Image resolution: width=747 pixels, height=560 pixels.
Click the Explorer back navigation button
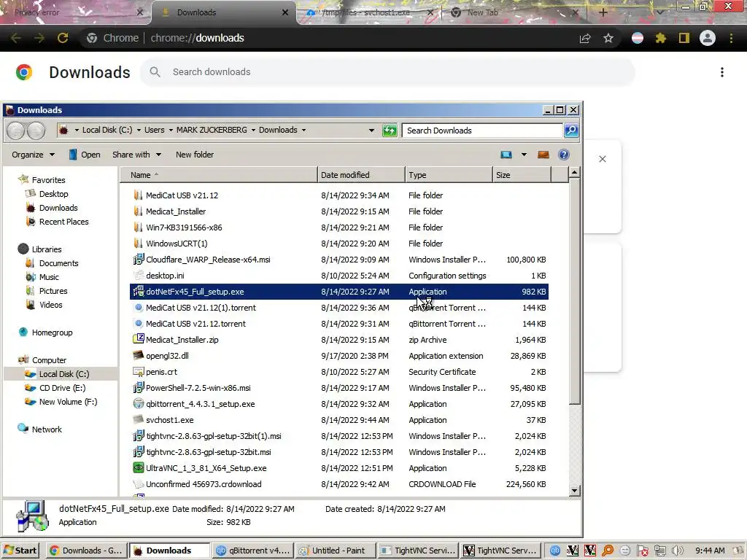[x=16, y=130]
